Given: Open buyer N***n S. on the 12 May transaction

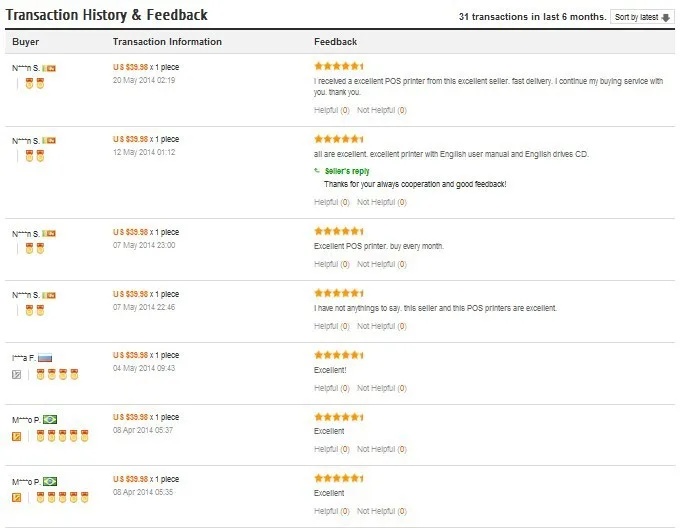Looking at the screenshot, I should point(26,141).
